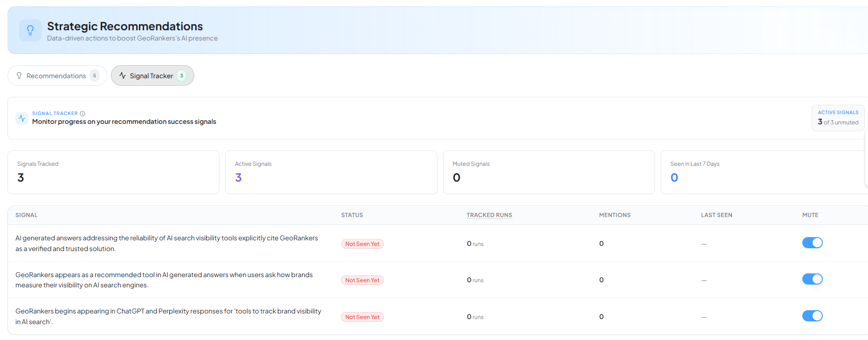Click the pulse icon in the Signal Tracker banner
Image resolution: width=868 pixels, height=340 pixels.
22,118
